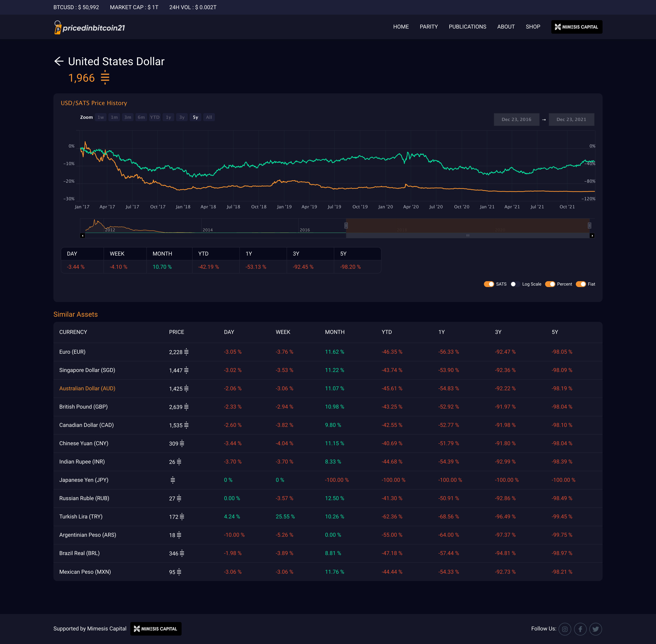This screenshot has height=644, width=656.
Task: Open the Twitter follow icon
Action: tap(595, 629)
